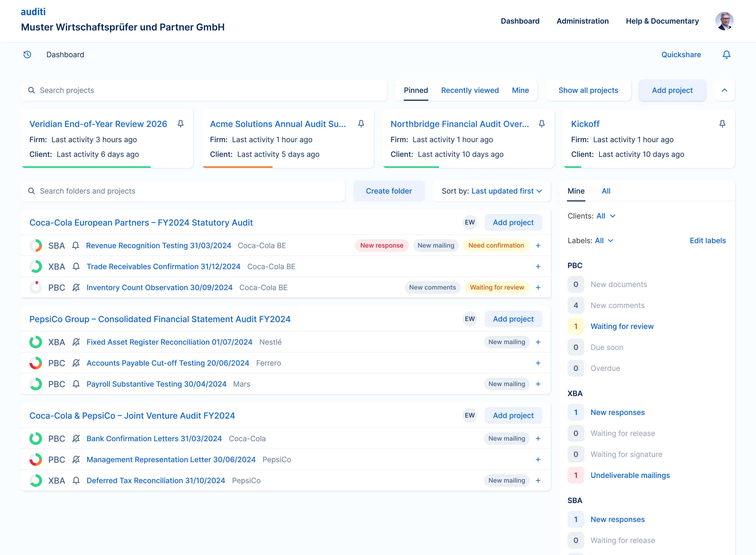Click muted bell on Fixed Asset Register row
Screen dimensions: 756x555
76,342
